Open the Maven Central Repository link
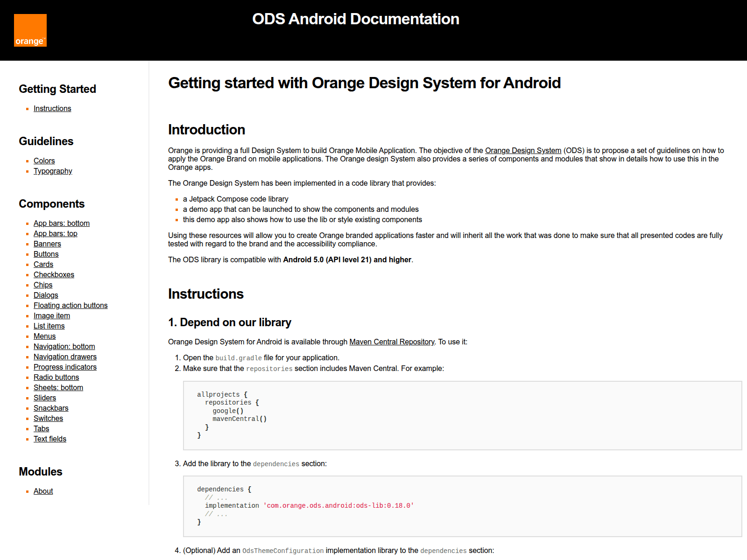 392,342
